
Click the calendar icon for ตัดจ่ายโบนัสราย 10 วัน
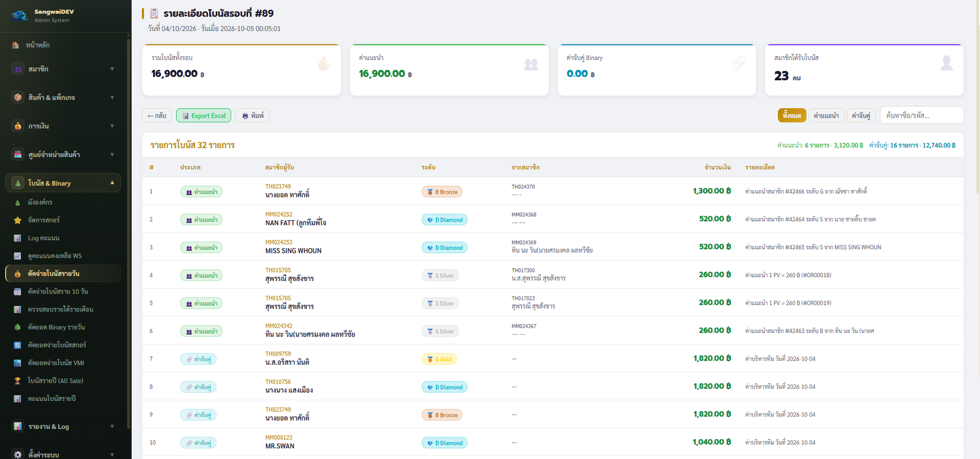tap(17, 292)
